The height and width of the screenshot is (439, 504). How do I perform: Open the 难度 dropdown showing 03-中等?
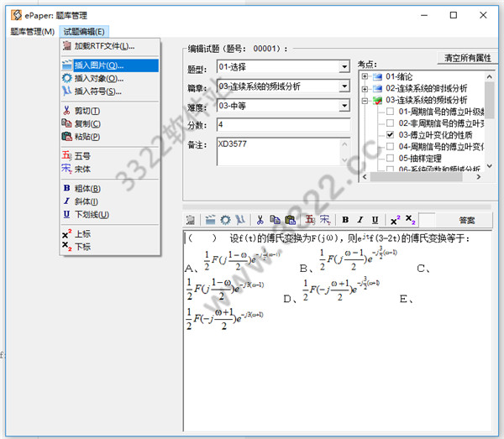pyautogui.click(x=344, y=106)
